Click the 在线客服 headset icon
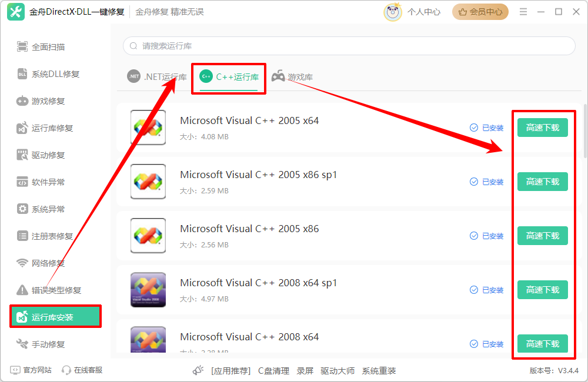Viewport: 588px width, 382px height. (66, 370)
